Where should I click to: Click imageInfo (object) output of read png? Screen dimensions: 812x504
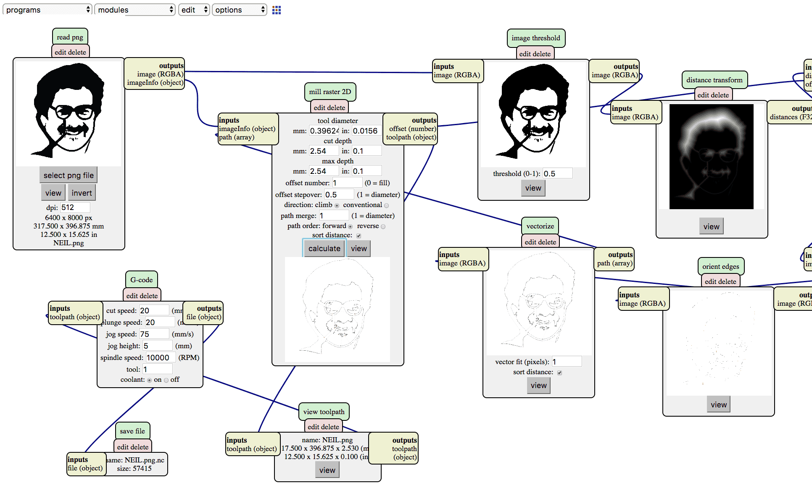pos(155,82)
